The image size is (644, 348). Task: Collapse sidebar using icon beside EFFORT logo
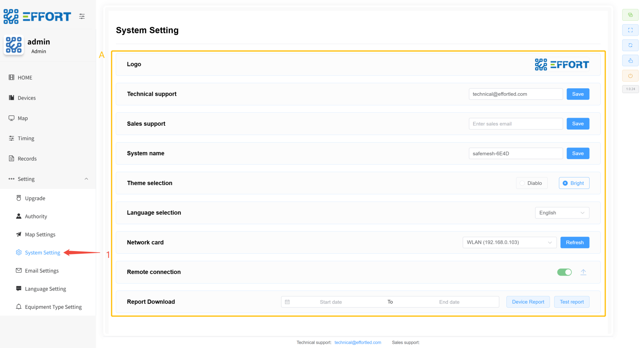(82, 16)
